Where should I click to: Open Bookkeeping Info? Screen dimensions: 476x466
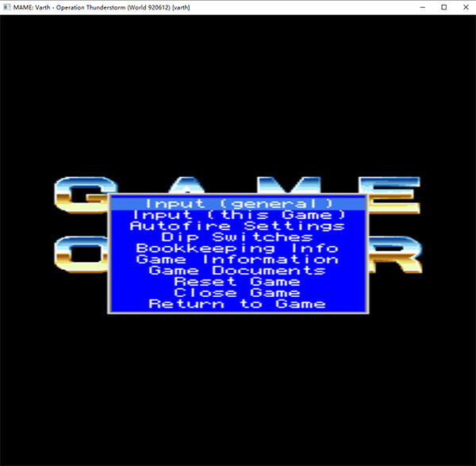[x=238, y=248]
